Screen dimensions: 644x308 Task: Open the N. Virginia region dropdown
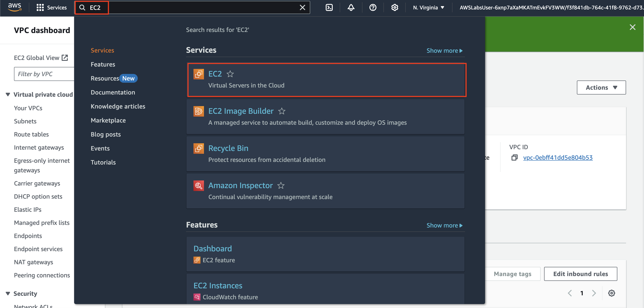click(428, 7)
